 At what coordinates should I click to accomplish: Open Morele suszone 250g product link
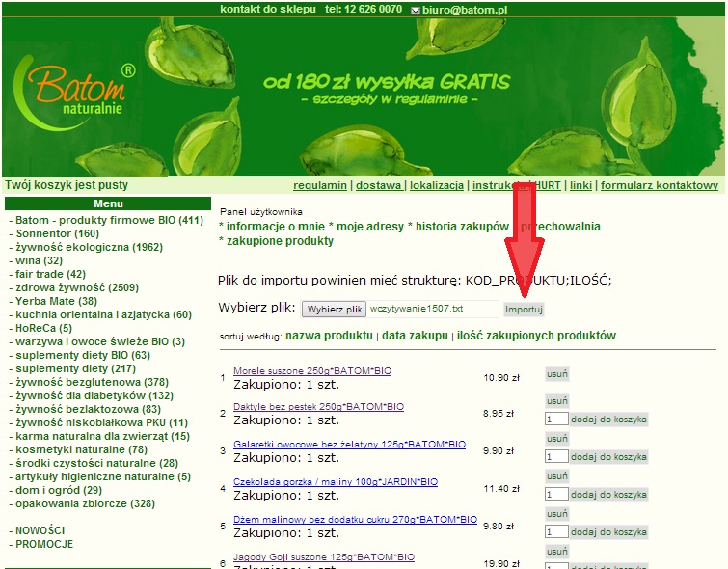[312, 371]
